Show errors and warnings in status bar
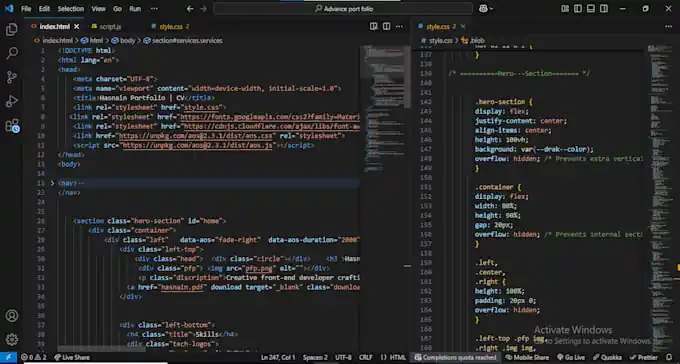 [x=34, y=357]
